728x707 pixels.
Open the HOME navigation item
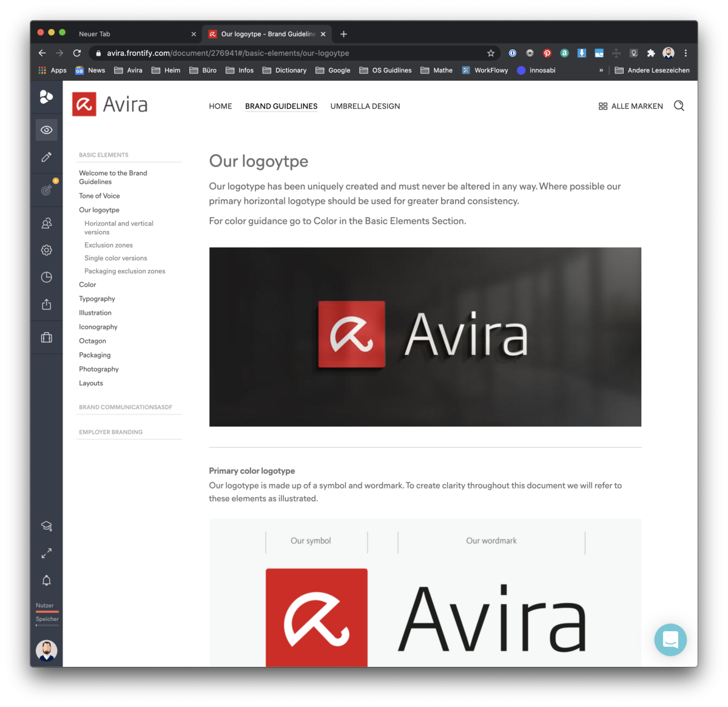coord(220,106)
